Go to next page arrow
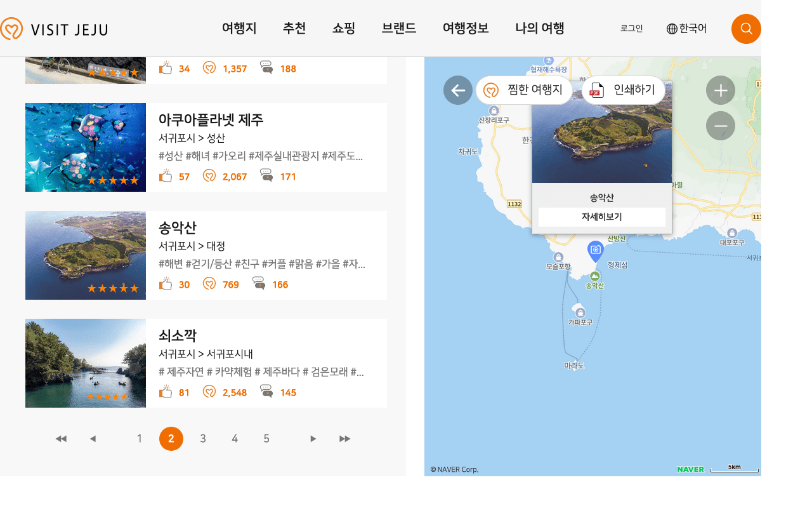812x508 pixels. coord(313,439)
